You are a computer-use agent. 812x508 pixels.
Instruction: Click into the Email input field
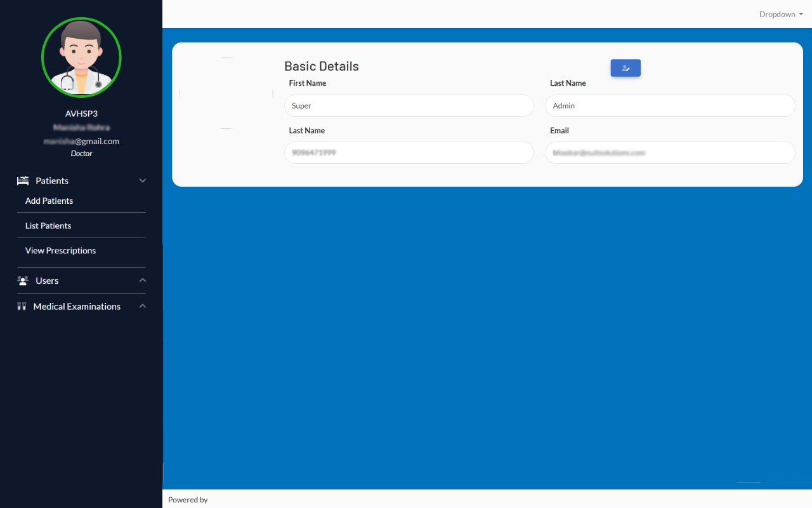tap(670, 153)
